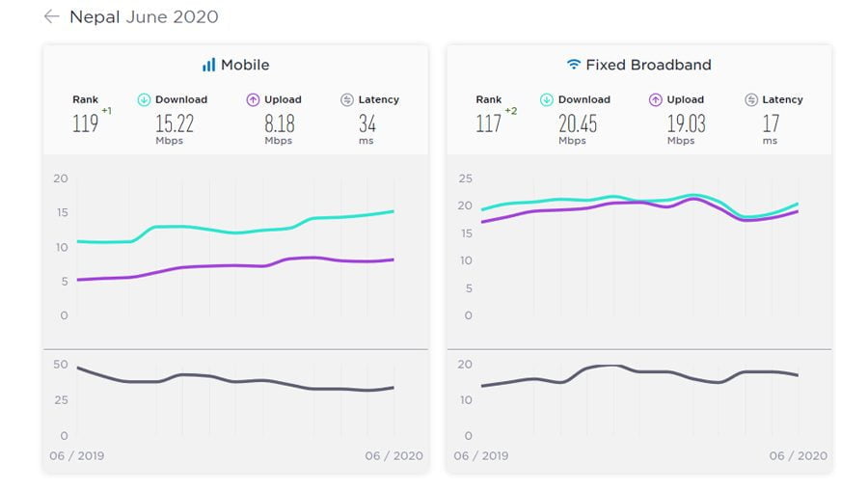Click the Fixed Broadband latency icon
This screenshot has height=492, width=868.
[x=751, y=99]
